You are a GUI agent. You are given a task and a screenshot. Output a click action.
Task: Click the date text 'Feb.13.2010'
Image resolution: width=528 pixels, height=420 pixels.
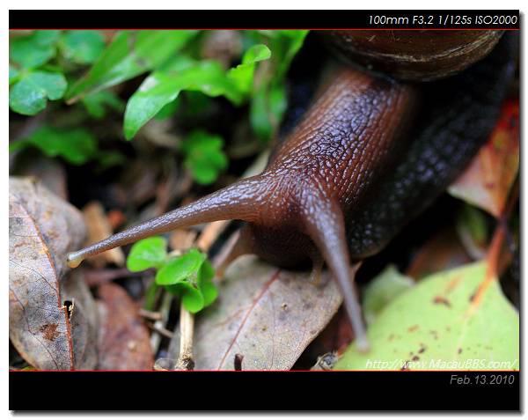point(482,379)
